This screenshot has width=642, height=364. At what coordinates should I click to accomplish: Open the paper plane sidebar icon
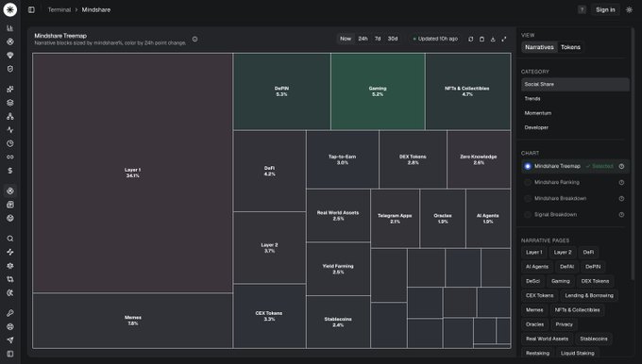tap(10, 339)
